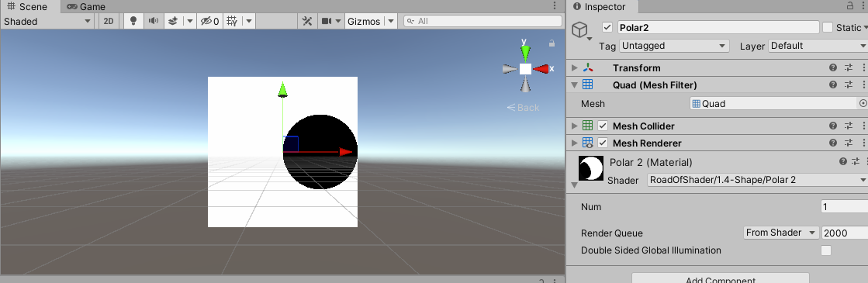Toggle scene lighting with the lightbulb icon
Viewport: 868px width, 283px height.
(x=133, y=21)
